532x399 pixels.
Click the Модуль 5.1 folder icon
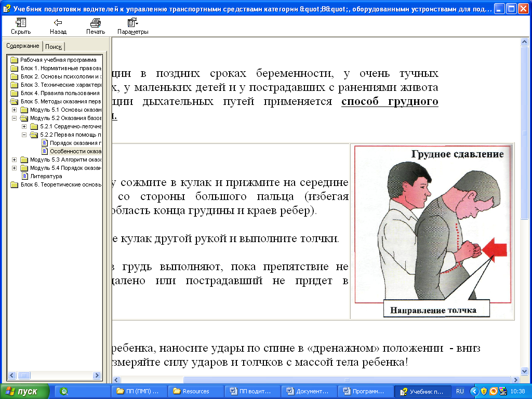24,110
